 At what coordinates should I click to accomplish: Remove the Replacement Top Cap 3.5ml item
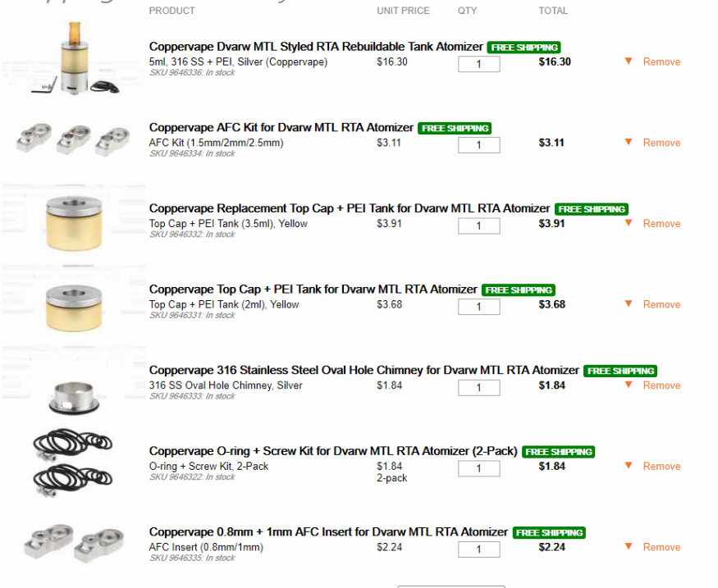pos(661,224)
